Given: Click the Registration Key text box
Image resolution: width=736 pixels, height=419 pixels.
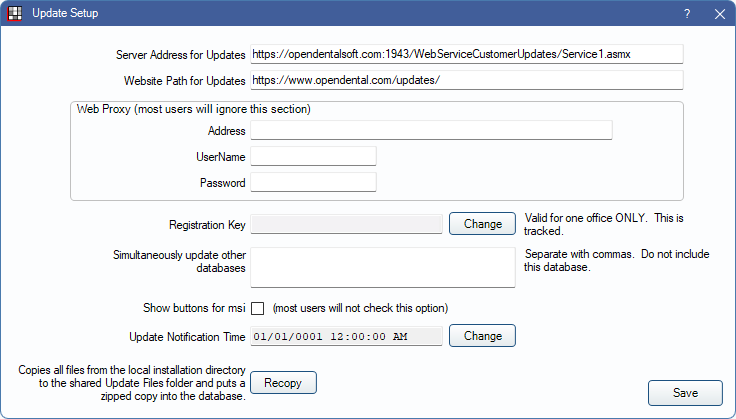Looking at the screenshot, I should pyautogui.click(x=346, y=224).
